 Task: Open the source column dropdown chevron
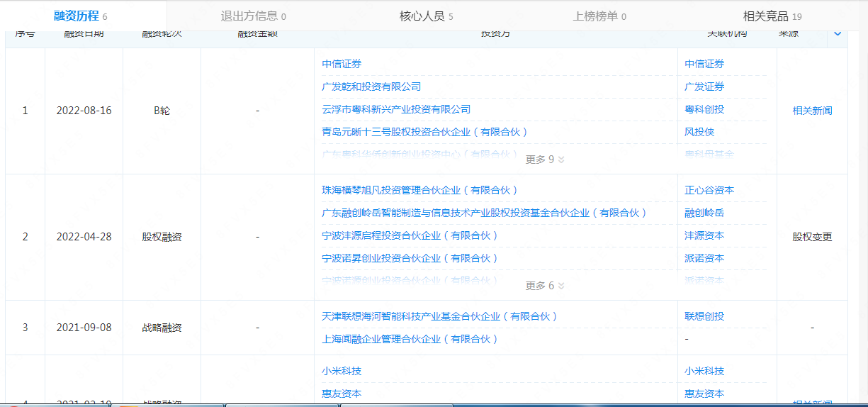(x=837, y=33)
